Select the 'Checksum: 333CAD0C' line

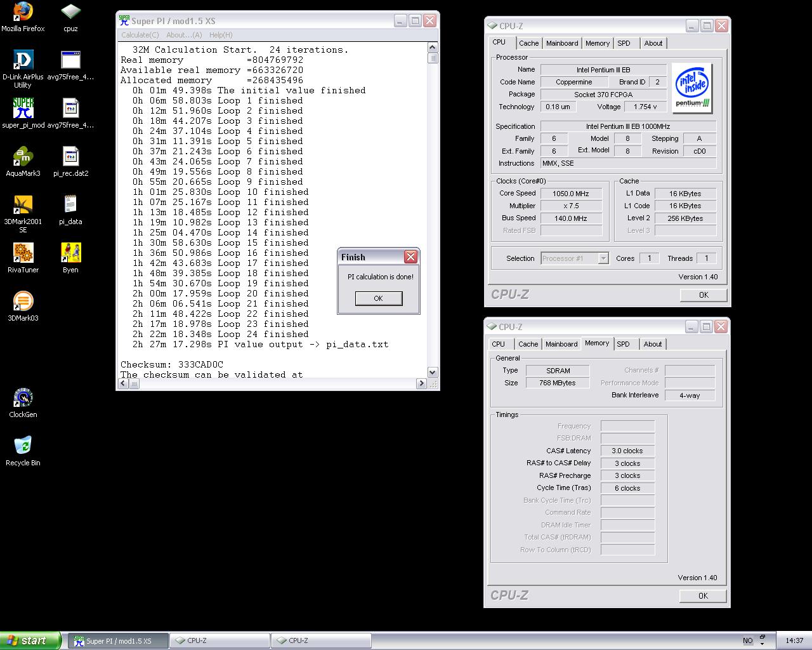[172, 364]
